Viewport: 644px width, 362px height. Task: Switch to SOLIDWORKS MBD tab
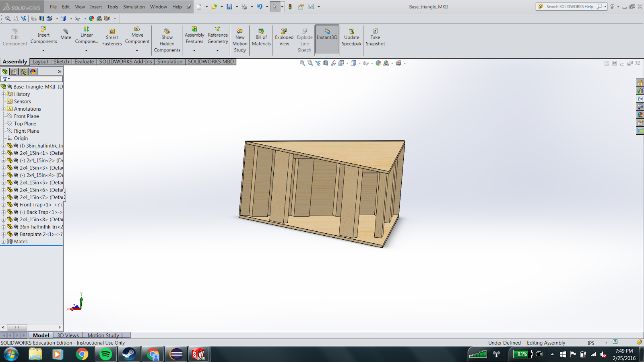tap(211, 62)
